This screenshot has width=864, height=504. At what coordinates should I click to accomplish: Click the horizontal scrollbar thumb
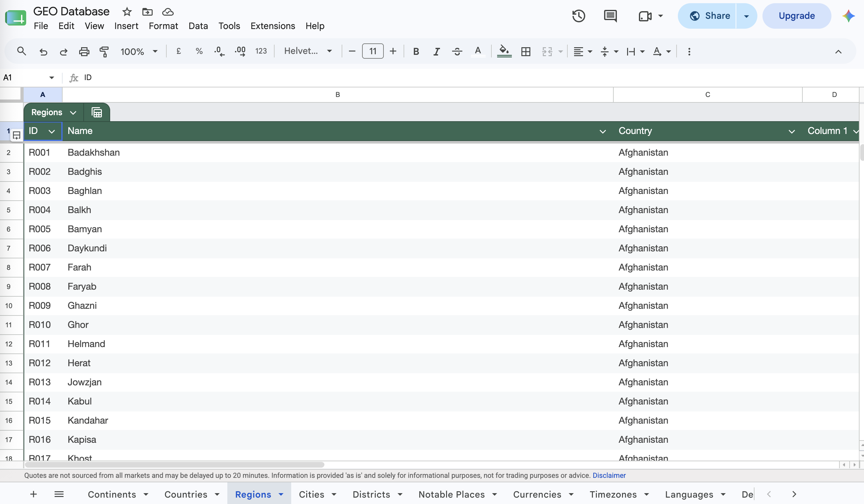coord(175,465)
